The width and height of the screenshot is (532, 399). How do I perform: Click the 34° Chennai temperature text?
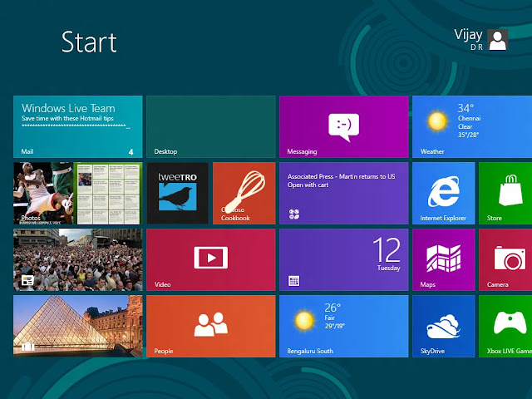[x=465, y=108]
